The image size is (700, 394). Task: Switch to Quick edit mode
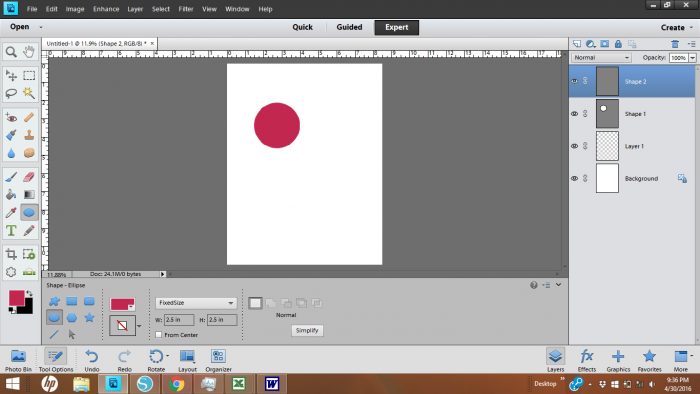coord(302,27)
